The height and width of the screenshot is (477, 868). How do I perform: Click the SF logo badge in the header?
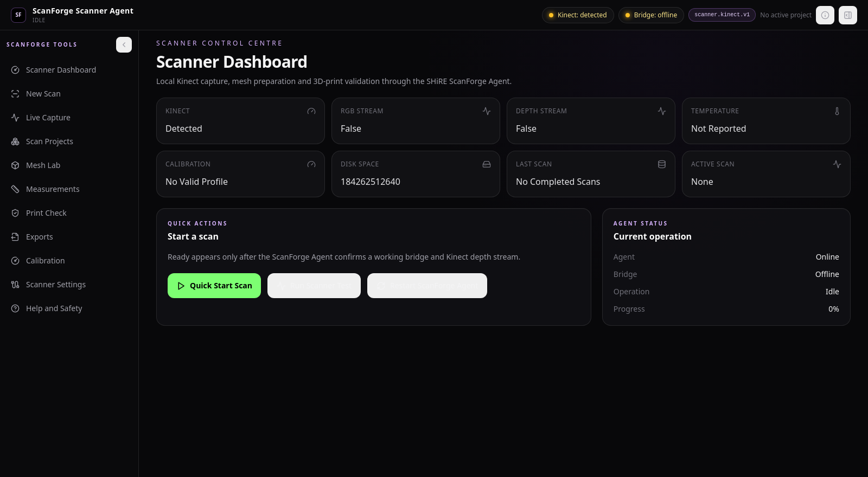pos(18,15)
